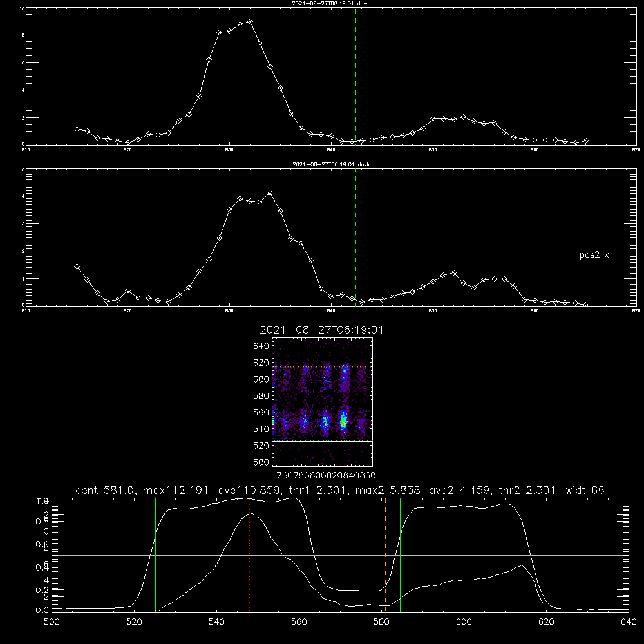
Task: Click the 540 label on heatmap y-axis
Action: [x=261, y=429]
